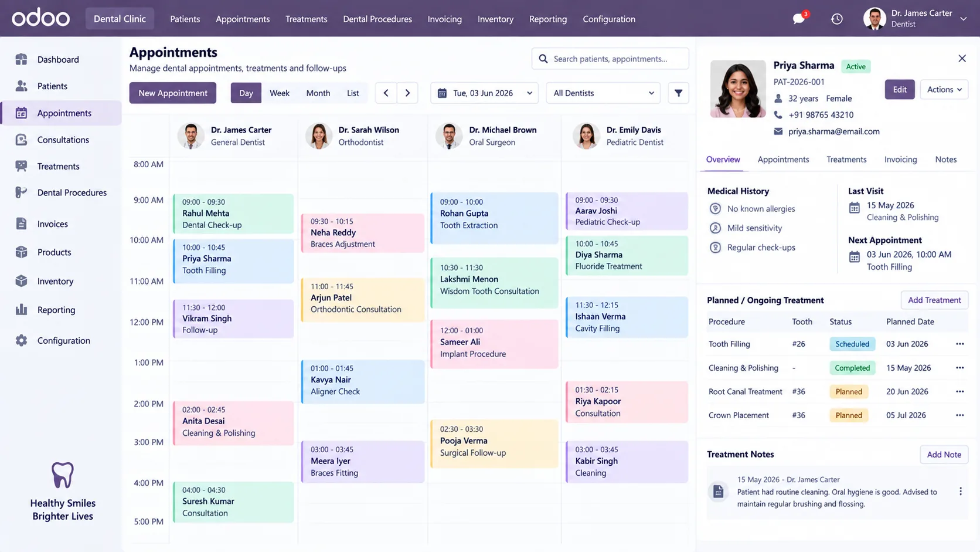This screenshot has width=980, height=552.
Task: Open Sameer Ali Implant Procedure appointment
Action: point(494,344)
